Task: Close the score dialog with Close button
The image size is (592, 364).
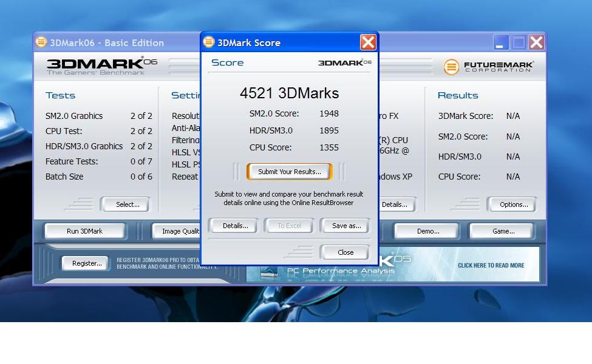Action: [345, 252]
